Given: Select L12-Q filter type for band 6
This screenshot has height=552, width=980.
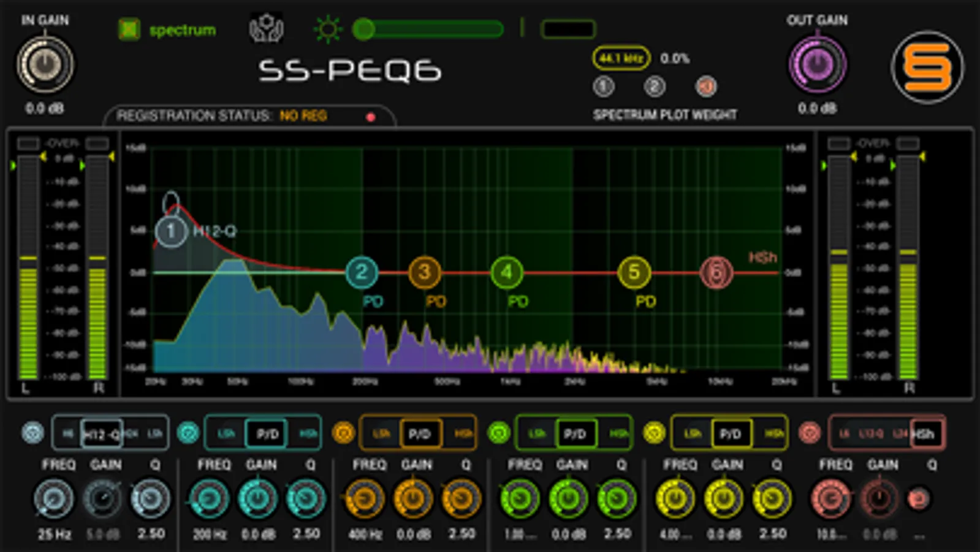Looking at the screenshot, I should (x=871, y=434).
